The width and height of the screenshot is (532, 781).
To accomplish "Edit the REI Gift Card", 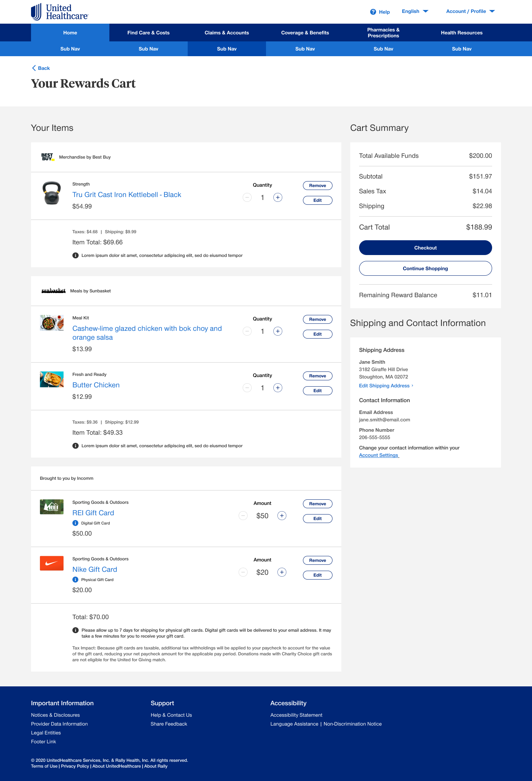I will tap(318, 519).
